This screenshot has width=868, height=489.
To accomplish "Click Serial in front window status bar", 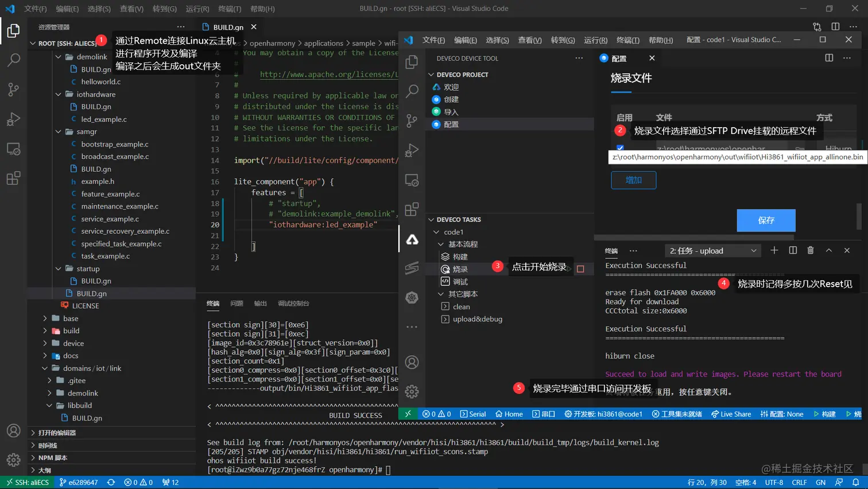I will point(472,414).
